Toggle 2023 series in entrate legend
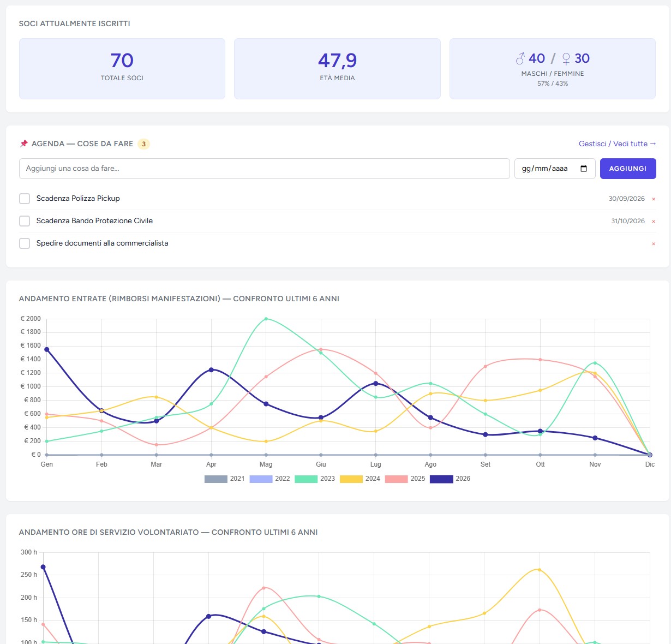Screen dimensions: 671x644 pyautogui.click(x=315, y=479)
